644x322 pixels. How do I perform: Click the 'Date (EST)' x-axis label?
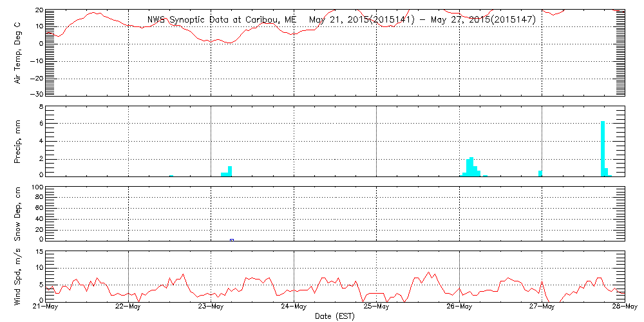336,316
